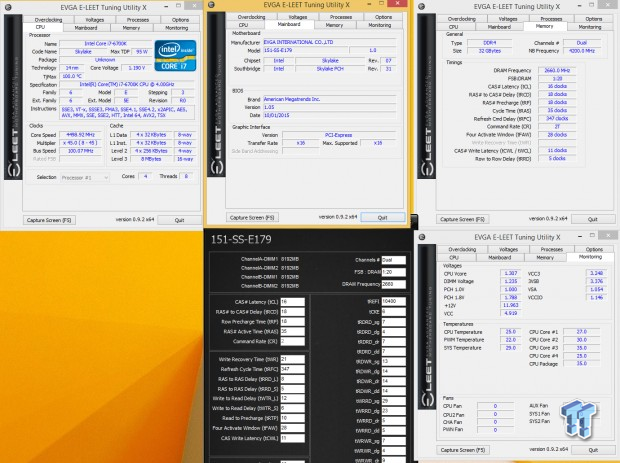This screenshot has width=620, height=463.
Task: Open the Processor #1 selection dropdown
Action: pos(84,178)
